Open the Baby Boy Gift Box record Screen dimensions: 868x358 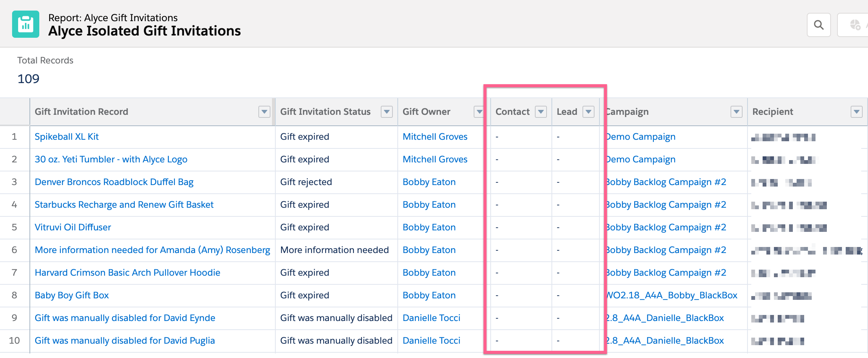pos(72,295)
